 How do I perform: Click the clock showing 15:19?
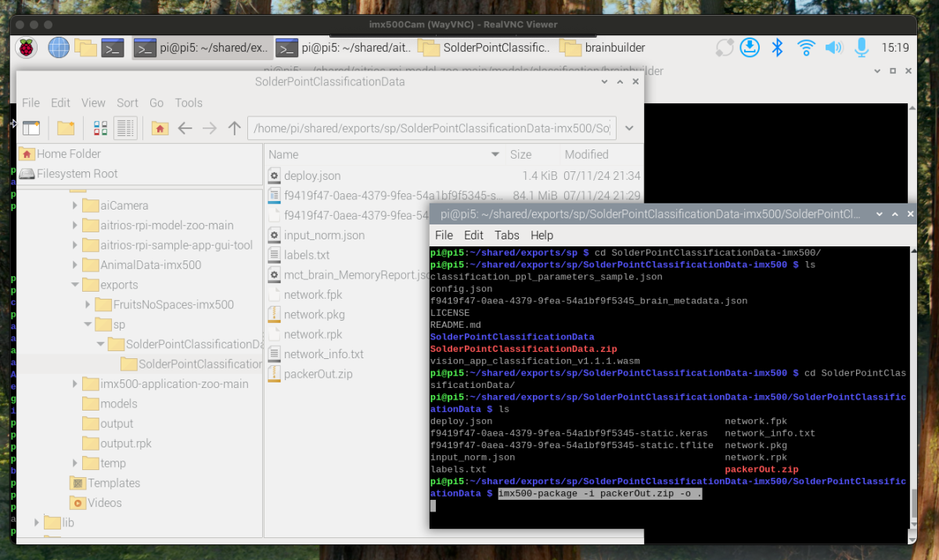click(895, 48)
